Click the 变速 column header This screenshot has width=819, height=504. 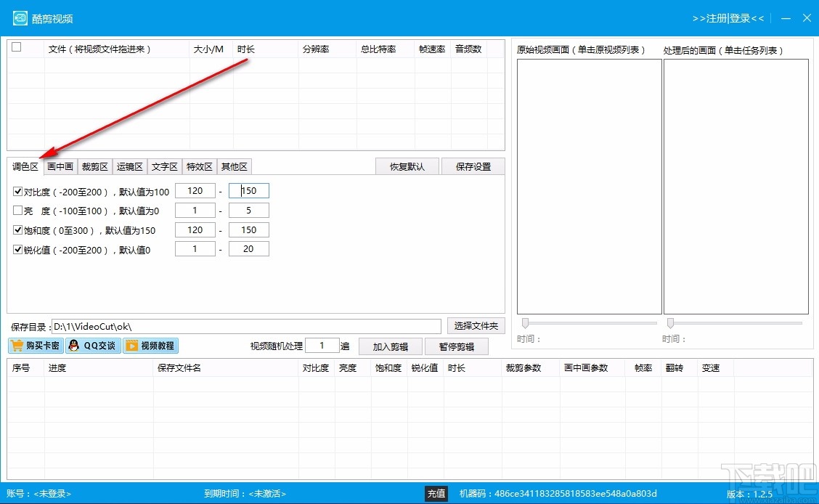[x=716, y=368]
